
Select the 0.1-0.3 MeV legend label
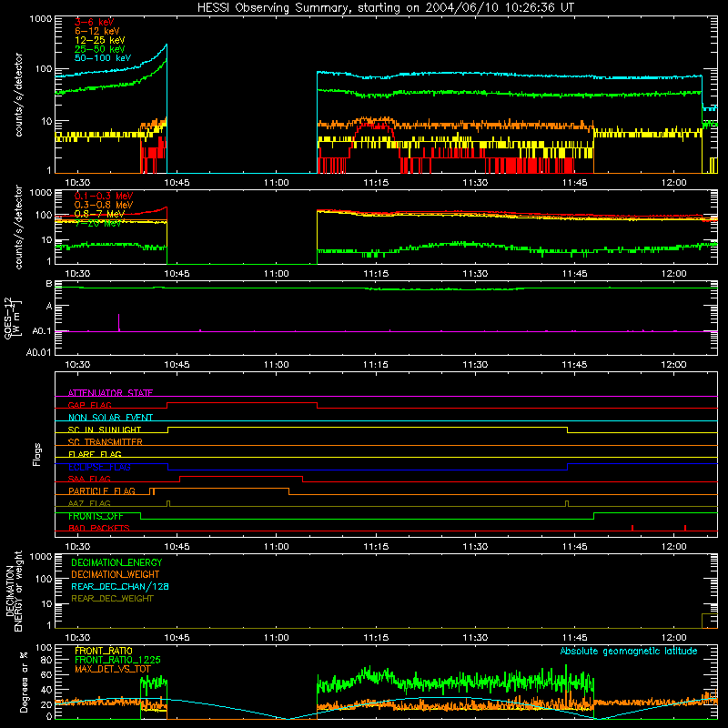(104, 196)
